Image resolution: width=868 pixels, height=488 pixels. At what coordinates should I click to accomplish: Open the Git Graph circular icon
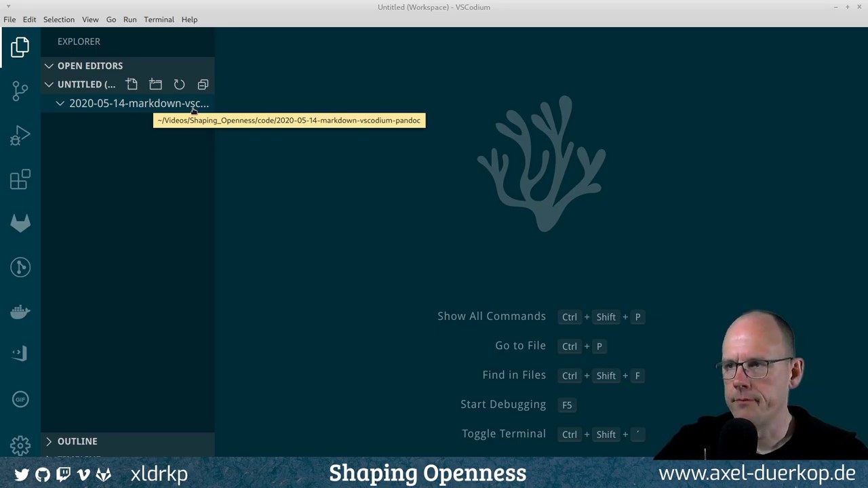click(x=20, y=267)
